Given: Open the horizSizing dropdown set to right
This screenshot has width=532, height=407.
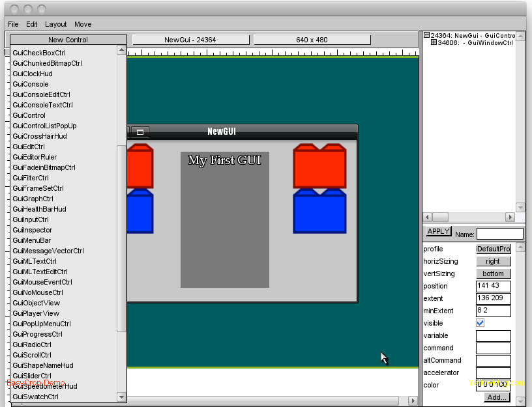Looking at the screenshot, I should coord(493,261).
